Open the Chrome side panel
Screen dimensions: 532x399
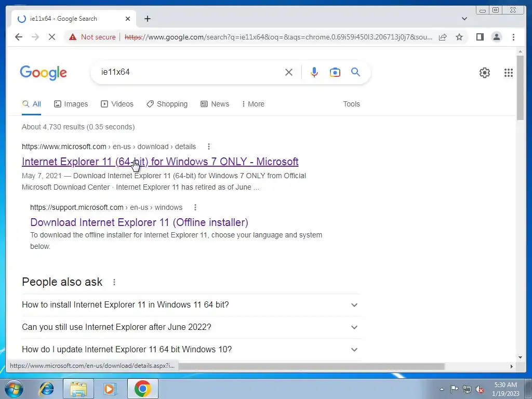pyautogui.click(x=480, y=37)
